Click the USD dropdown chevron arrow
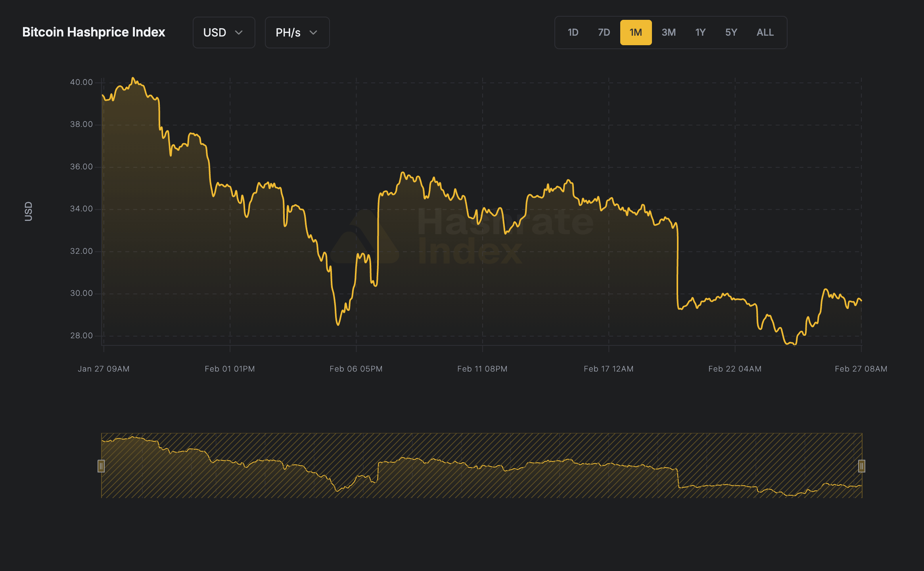The image size is (924, 571). click(x=239, y=33)
